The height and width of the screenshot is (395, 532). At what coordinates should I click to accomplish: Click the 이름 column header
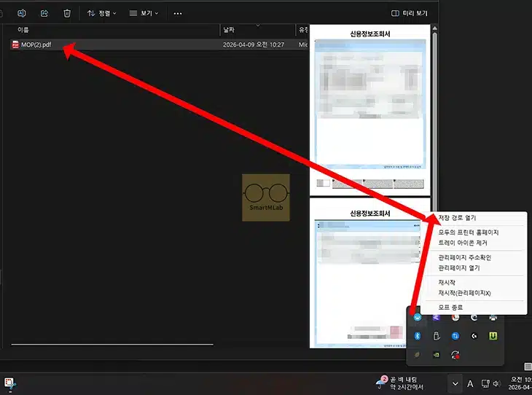point(23,30)
